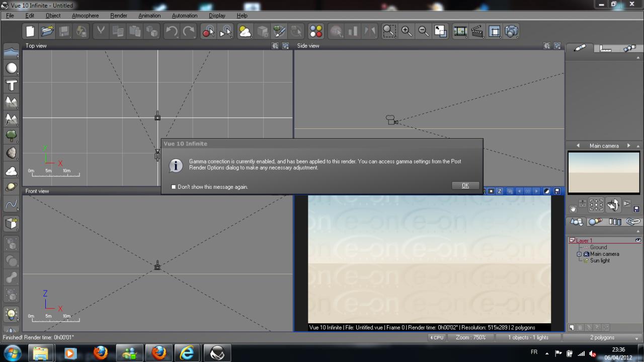
Task: Open the Library tab in World Browser
Action: point(615,222)
